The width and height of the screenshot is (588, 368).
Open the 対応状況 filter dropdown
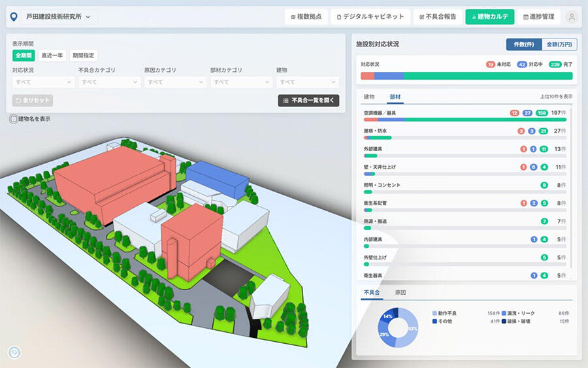pyautogui.click(x=43, y=82)
